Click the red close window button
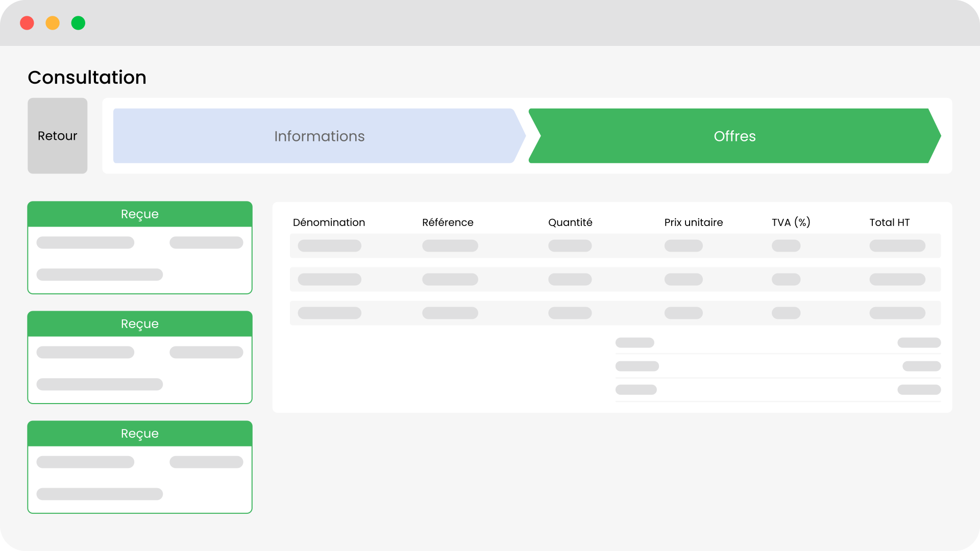Viewport: 980px width, 551px height. click(27, 23)
